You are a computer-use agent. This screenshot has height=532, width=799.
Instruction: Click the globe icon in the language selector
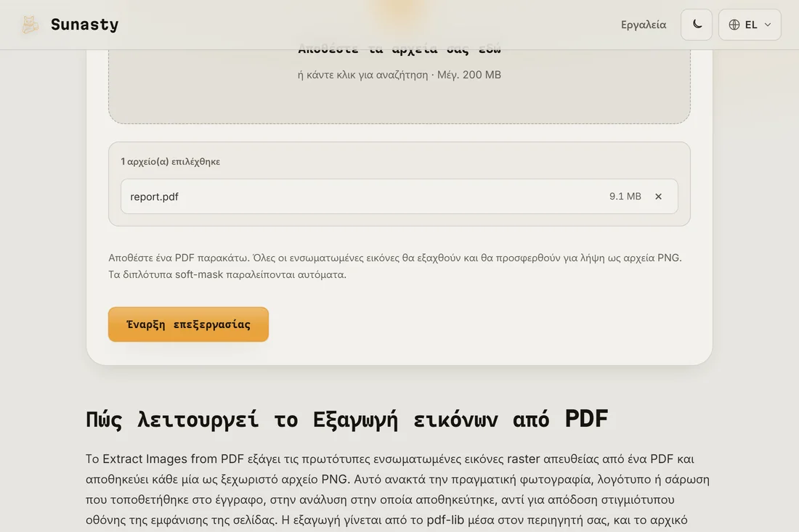point(734,25)
